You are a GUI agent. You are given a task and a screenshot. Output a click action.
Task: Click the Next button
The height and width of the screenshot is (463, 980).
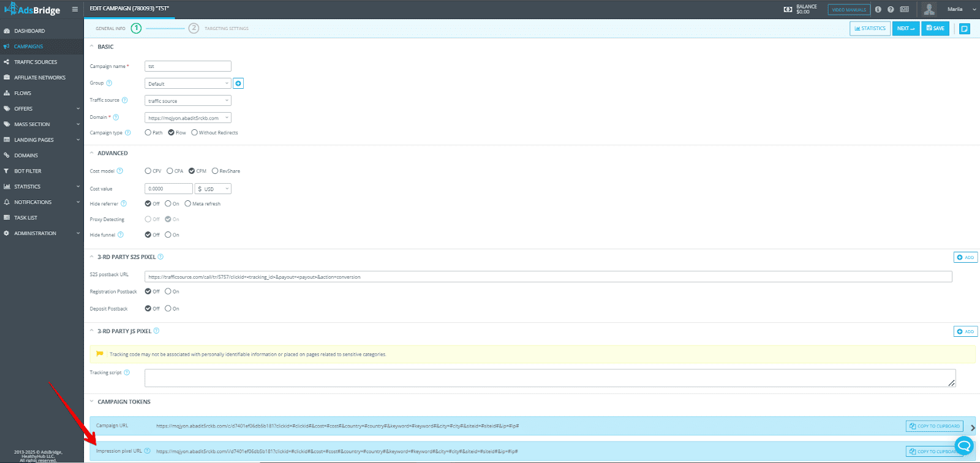point(906,28)
